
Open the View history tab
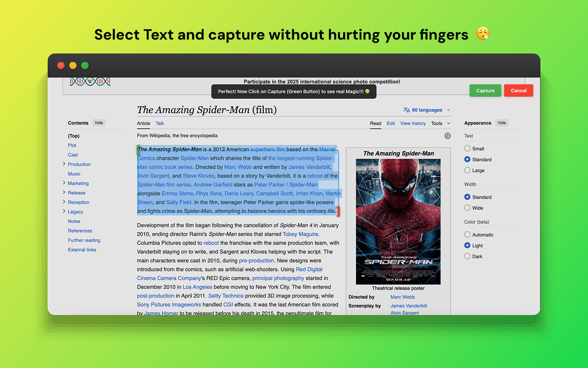[413, 123]
